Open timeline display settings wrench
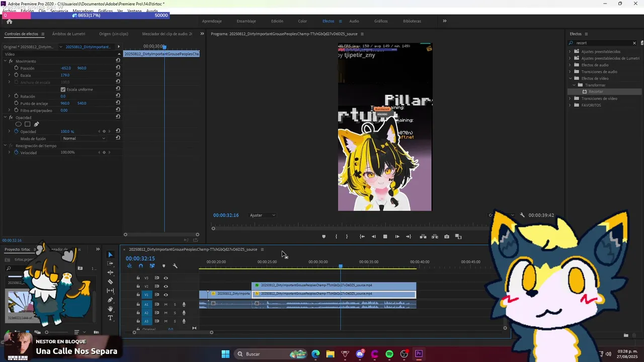The width and height of the screenshot is (644, 362). tap(175, 266)
